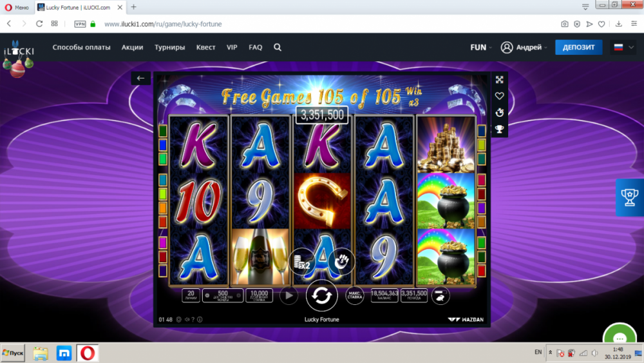
Task: Click the МАКС. СТАВКА button
Action: coord(354,295)
